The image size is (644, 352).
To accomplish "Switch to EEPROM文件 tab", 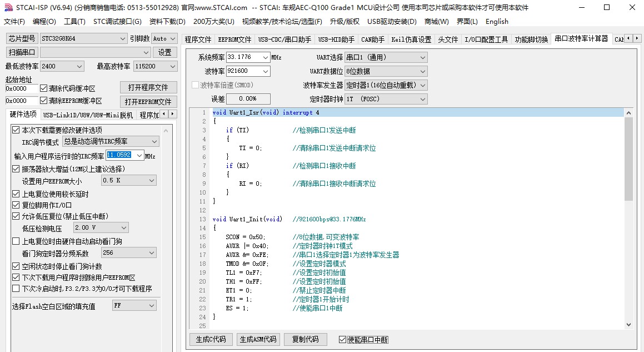I will click(x=234, y=39).
